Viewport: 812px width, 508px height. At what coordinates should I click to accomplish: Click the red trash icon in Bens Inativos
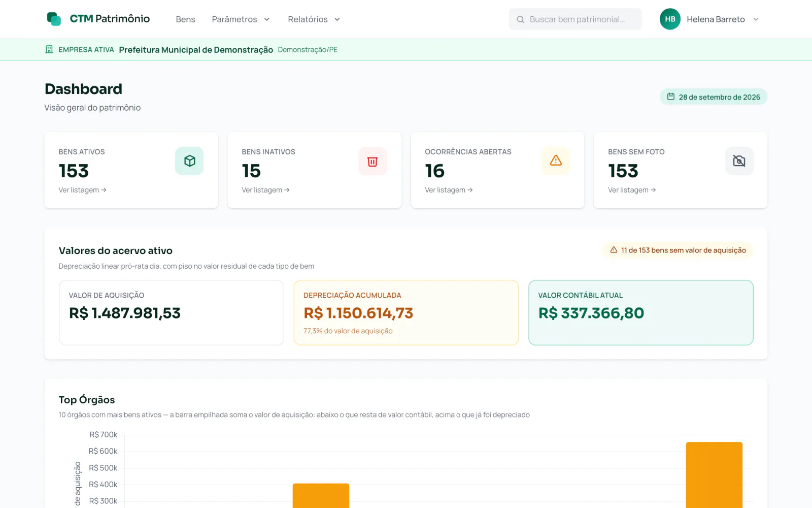[x=373, y=161]
